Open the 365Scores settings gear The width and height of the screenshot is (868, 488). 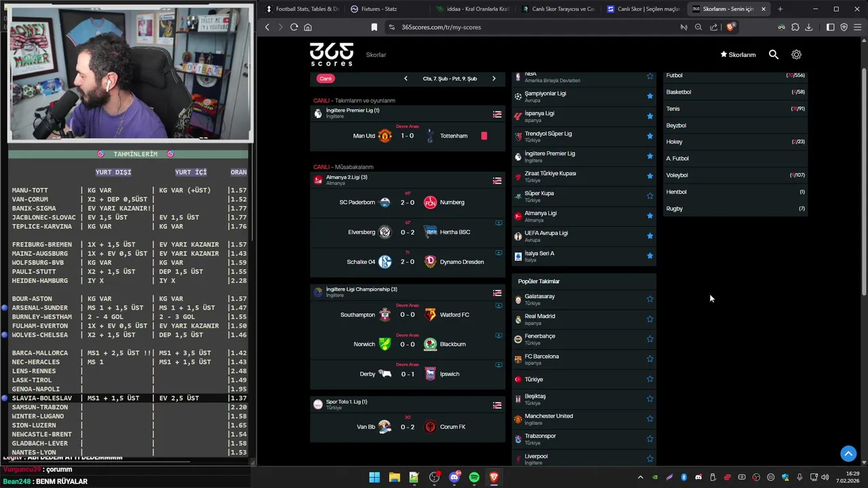(x=796, y=54)
